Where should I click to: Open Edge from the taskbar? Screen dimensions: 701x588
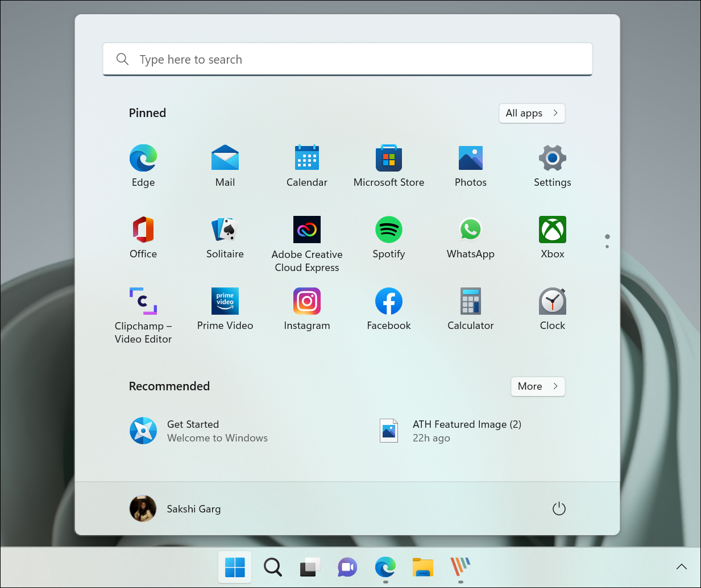385,567
